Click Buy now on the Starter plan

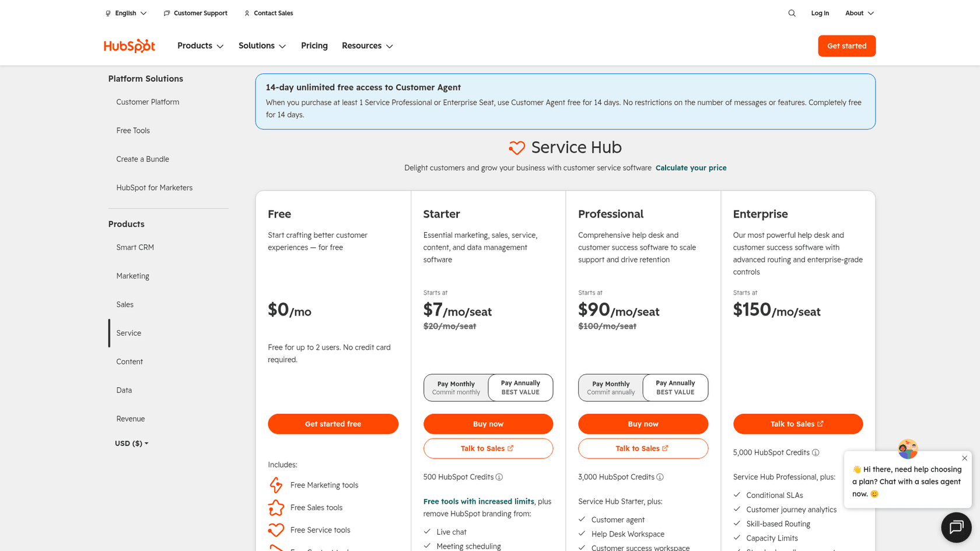pyautogui.click(x=488, y=424)
